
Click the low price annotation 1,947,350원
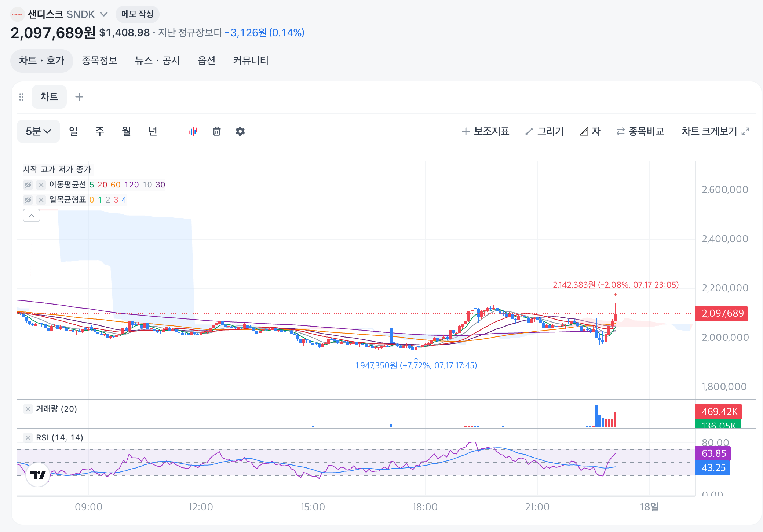point(416,365)
